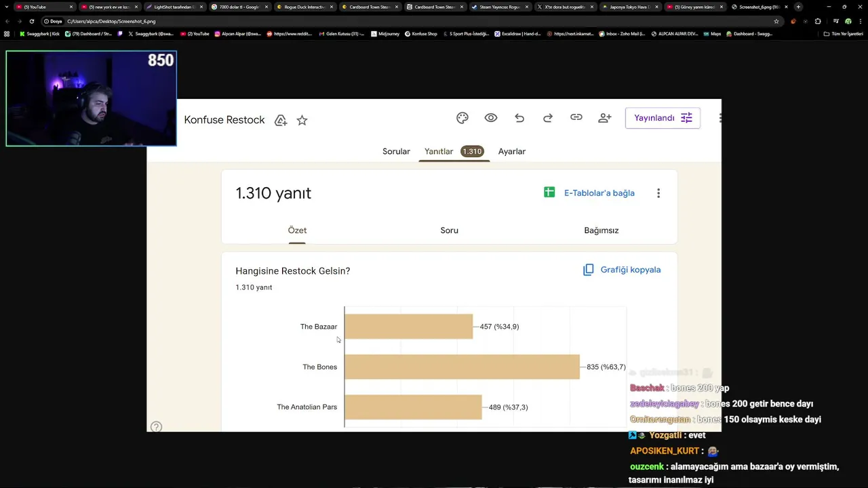Open the Chrome profile avatar
This screenshot has width=868, height=488.
(848, 21)
